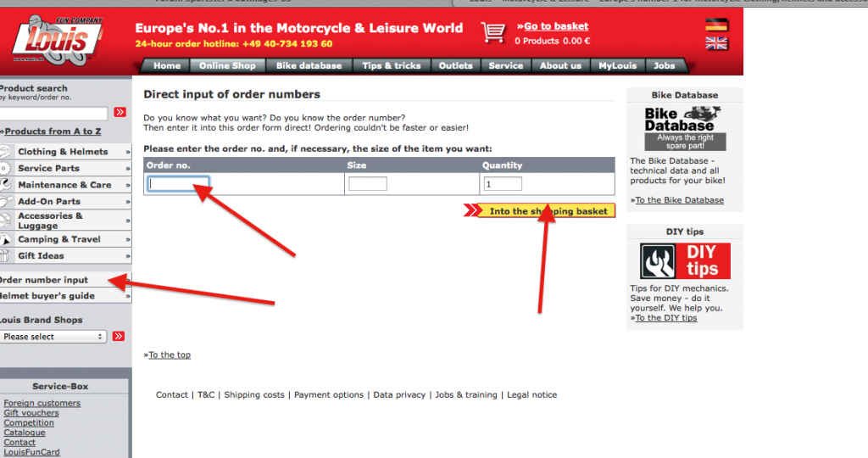
Task: Open the Tips & tricks tab
Action: pos(392,65)
